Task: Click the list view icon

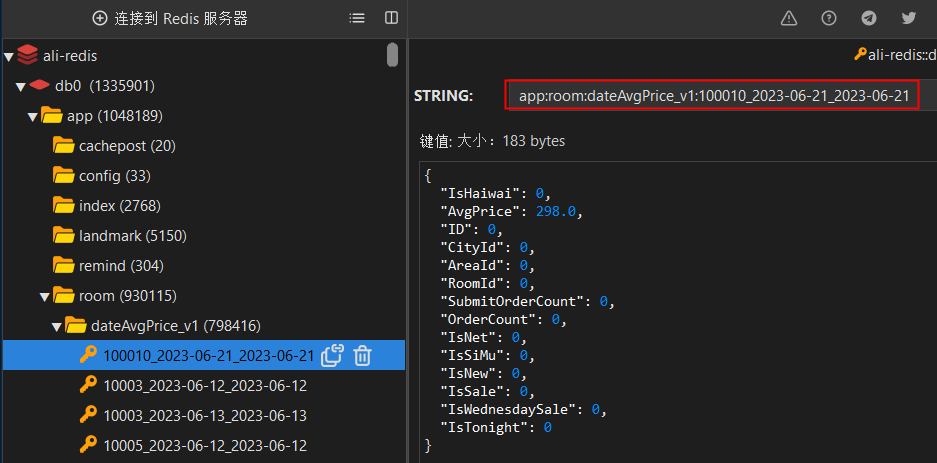Action: point(357,18)
